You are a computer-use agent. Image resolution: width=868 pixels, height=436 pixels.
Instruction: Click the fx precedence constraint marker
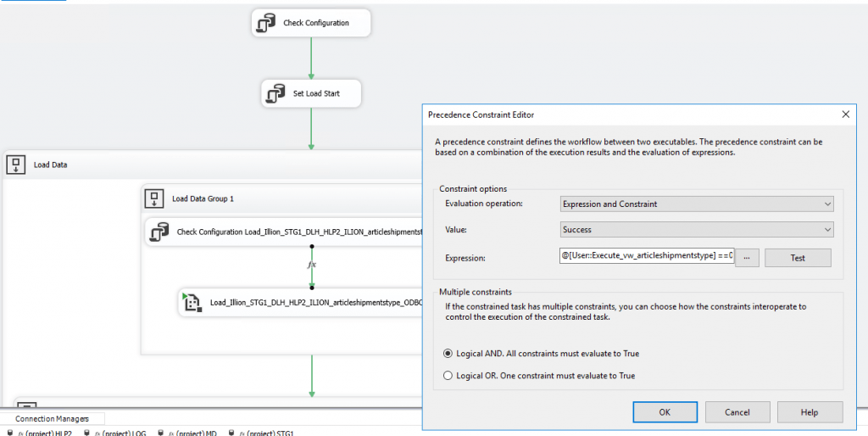(312, 265)
